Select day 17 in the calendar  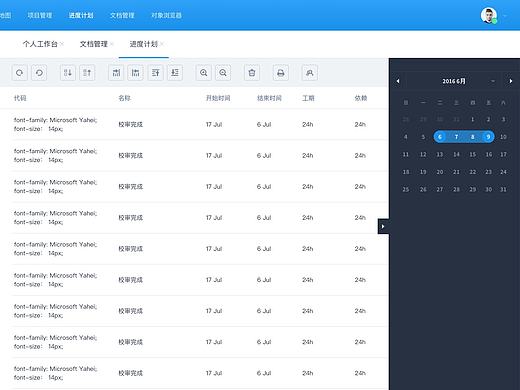503,154
